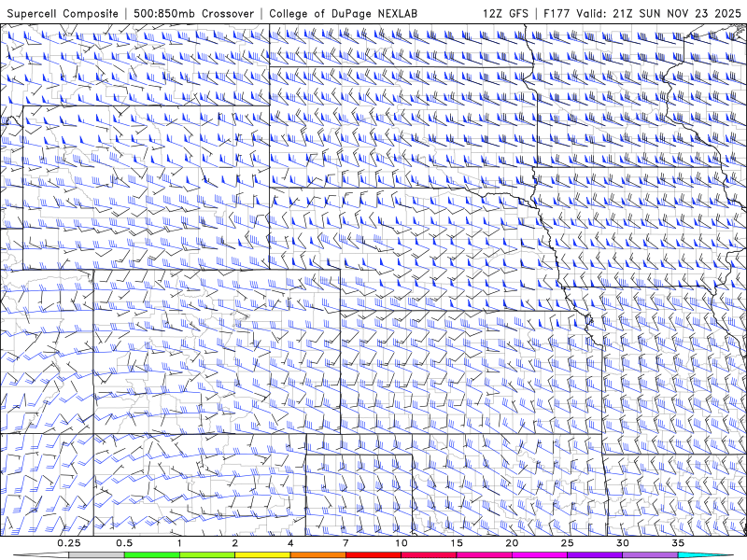
Task: Select the hot pink segment between 15 and 20
Action: [484, 555]
